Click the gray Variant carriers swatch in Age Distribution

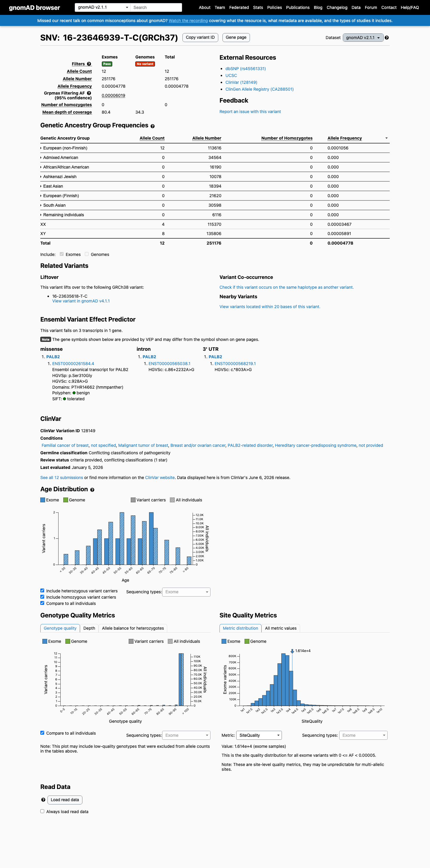[x=133, y=500]
